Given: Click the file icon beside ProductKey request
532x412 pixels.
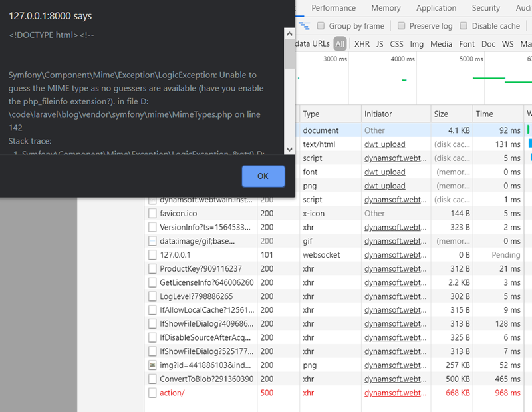Looking at the screenshot, I should (x=153, y=269).
